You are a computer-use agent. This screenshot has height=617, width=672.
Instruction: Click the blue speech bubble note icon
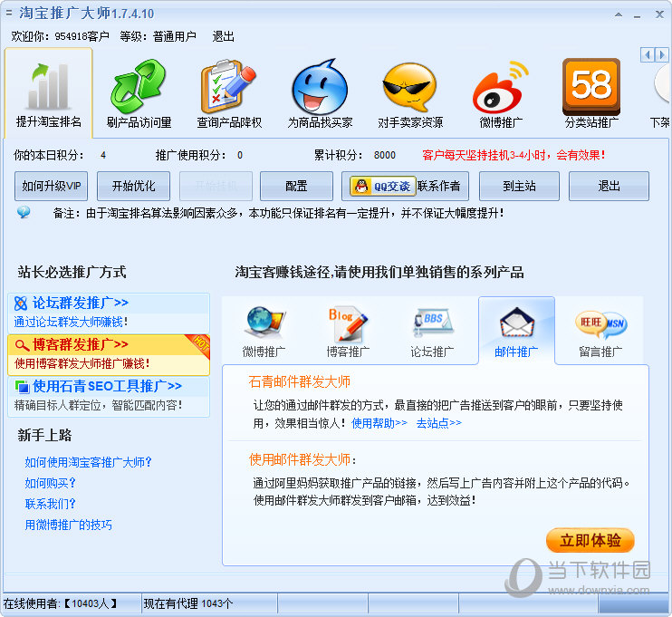coord(24,212)
